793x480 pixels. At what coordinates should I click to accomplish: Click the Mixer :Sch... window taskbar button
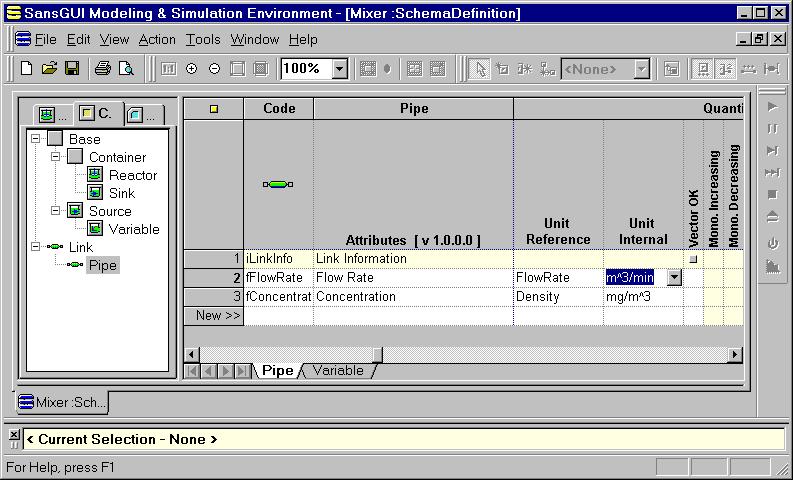63,402
